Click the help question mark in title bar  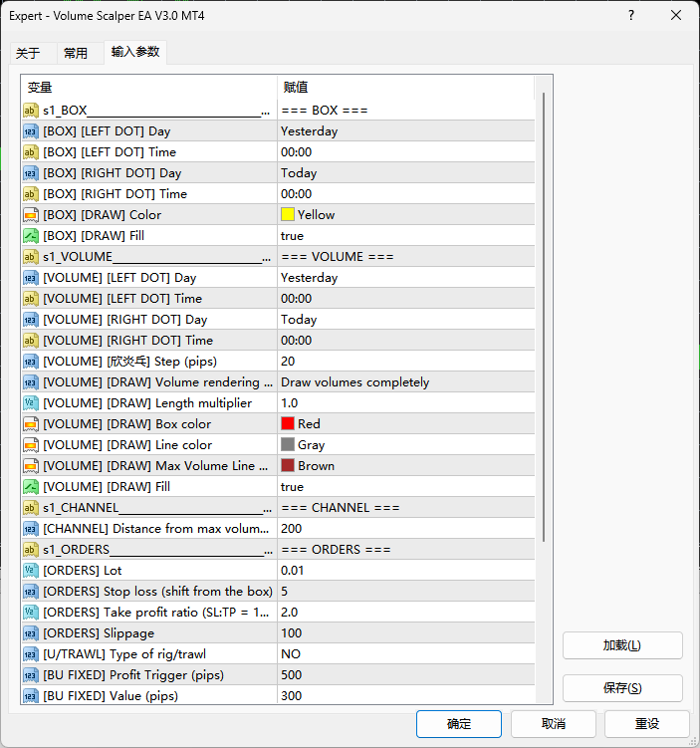click(x=631, y=15)
